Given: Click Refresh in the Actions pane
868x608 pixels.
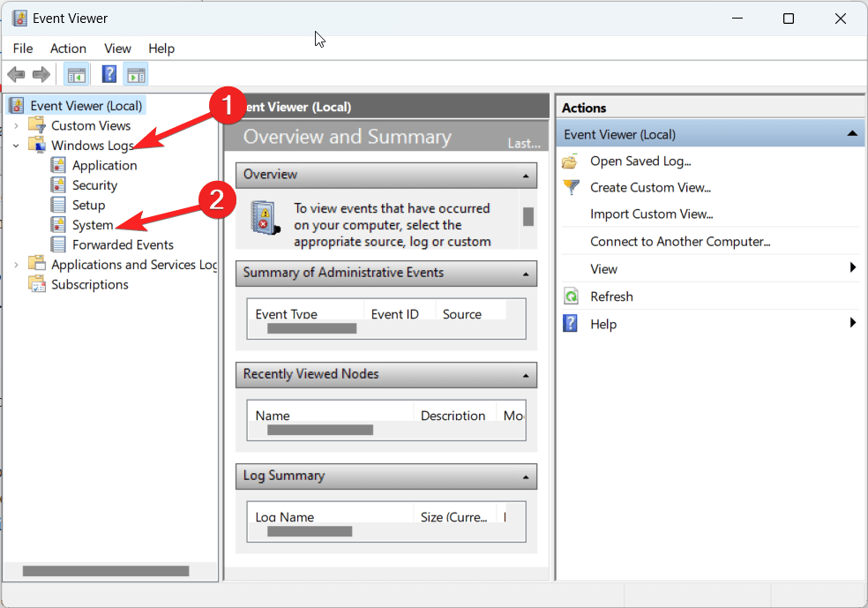Looking at the screenshot, I should tap(611, 296).
